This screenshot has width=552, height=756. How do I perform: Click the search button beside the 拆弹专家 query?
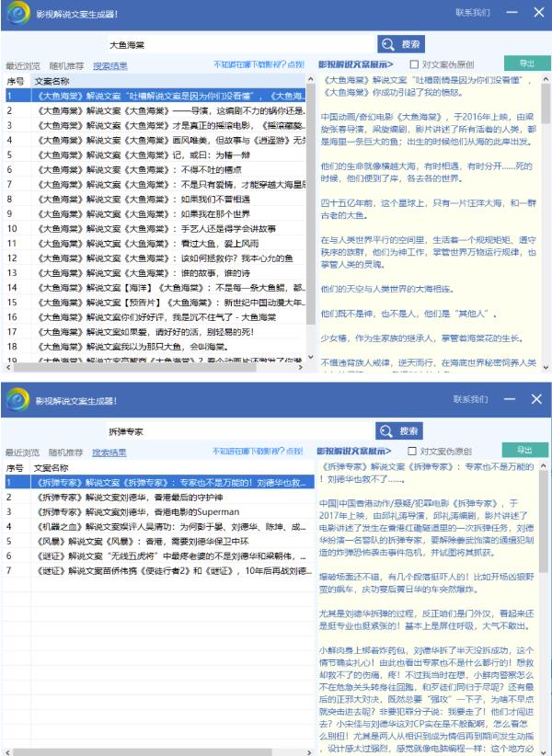[399, 431]
